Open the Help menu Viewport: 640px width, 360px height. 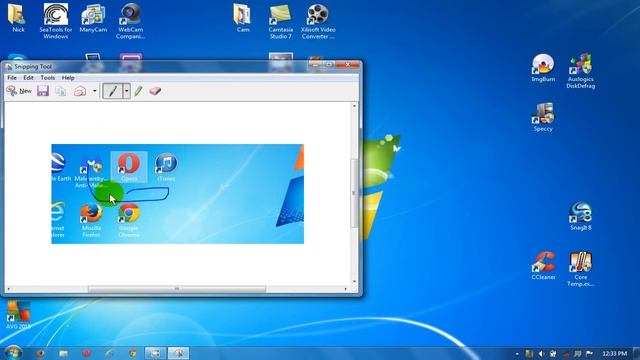[68, 78]
